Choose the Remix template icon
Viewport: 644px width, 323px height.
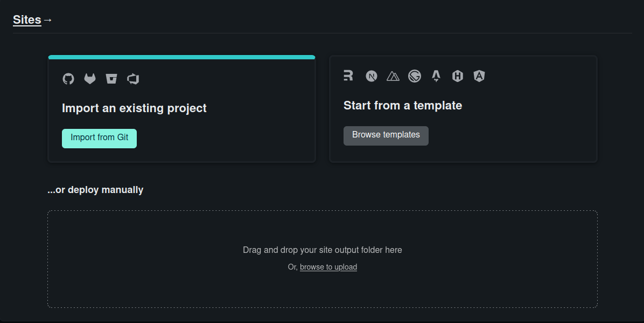[x=348, y=75]
